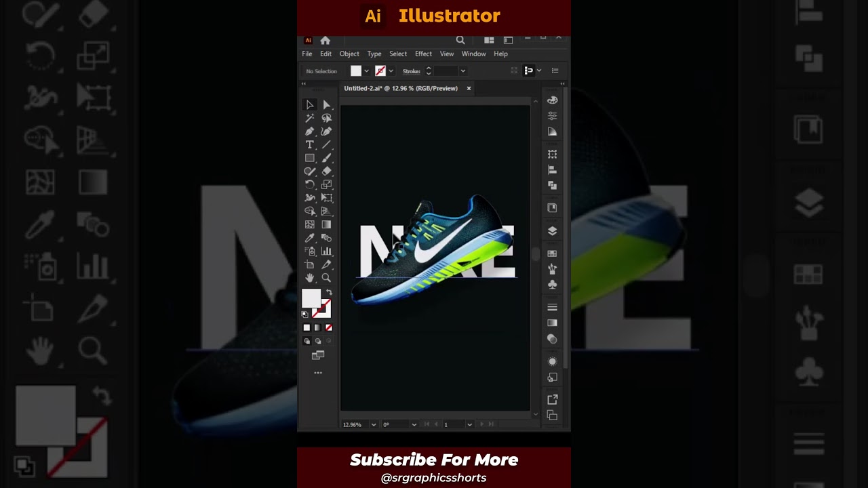This screenshot has width=868, height=488.
Task: Select the Paintbrush tool
Action: (x=326, y=158)
